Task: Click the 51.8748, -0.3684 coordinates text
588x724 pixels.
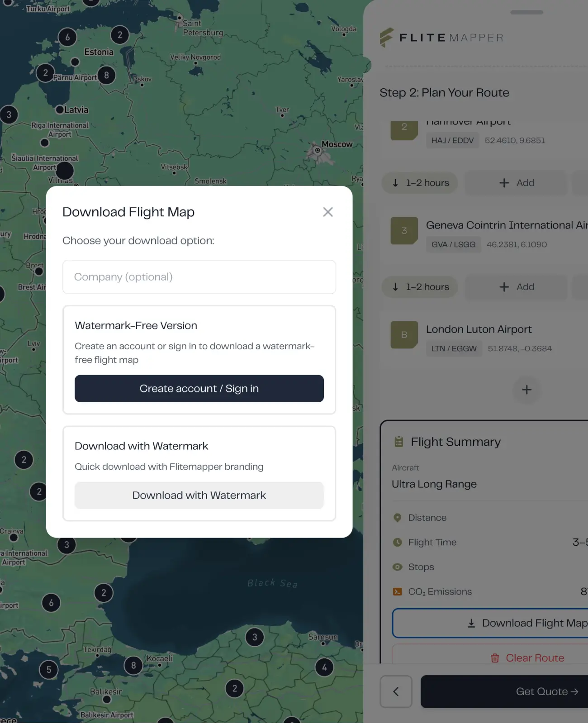Action: coord(520,348)
